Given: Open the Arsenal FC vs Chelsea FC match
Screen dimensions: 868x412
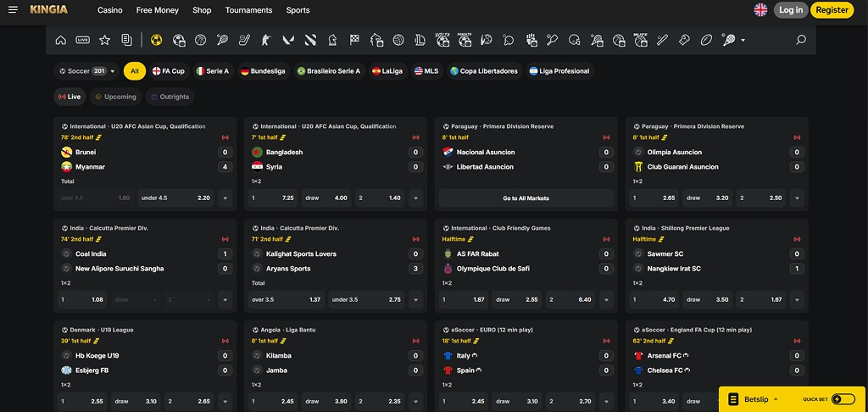Looking at the screenshot, I should 717,363.
